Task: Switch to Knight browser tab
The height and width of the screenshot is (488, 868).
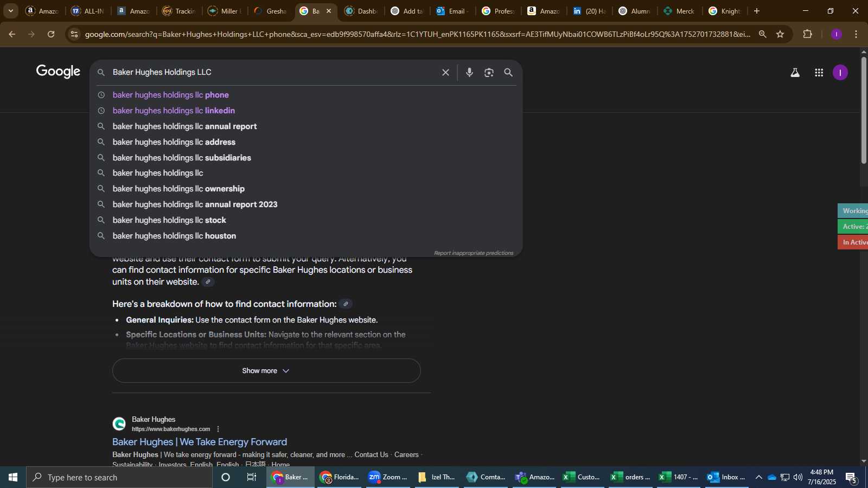Action: click(x=725, y=11)
